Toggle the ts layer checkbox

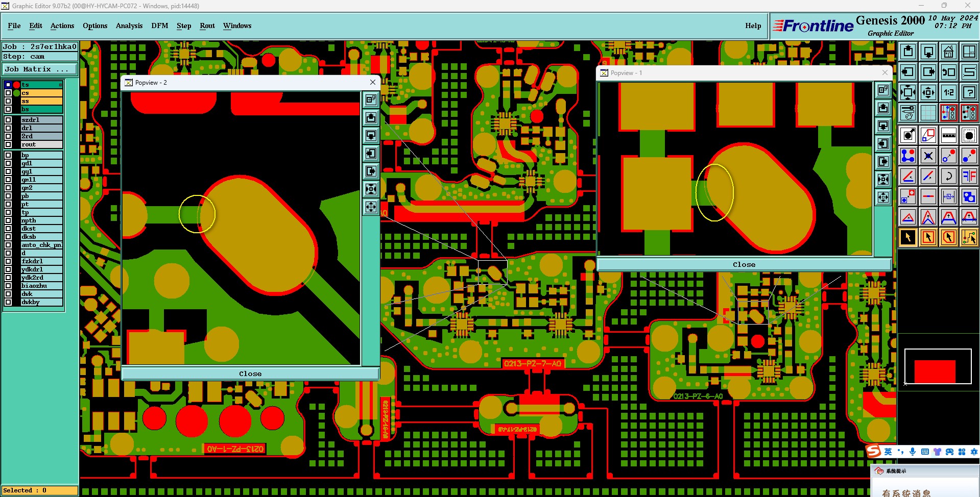coord(8,85)
